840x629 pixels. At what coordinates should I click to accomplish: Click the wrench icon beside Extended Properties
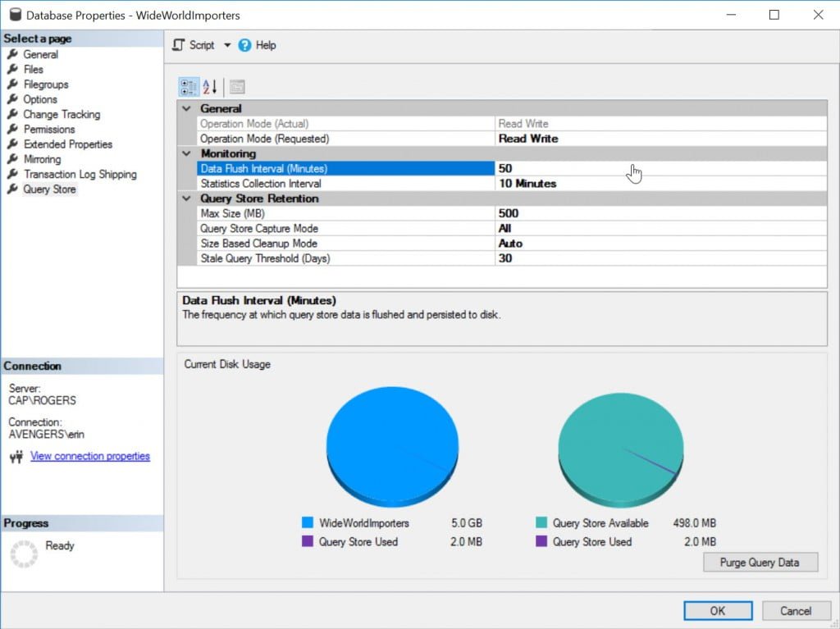click(12, 144)
